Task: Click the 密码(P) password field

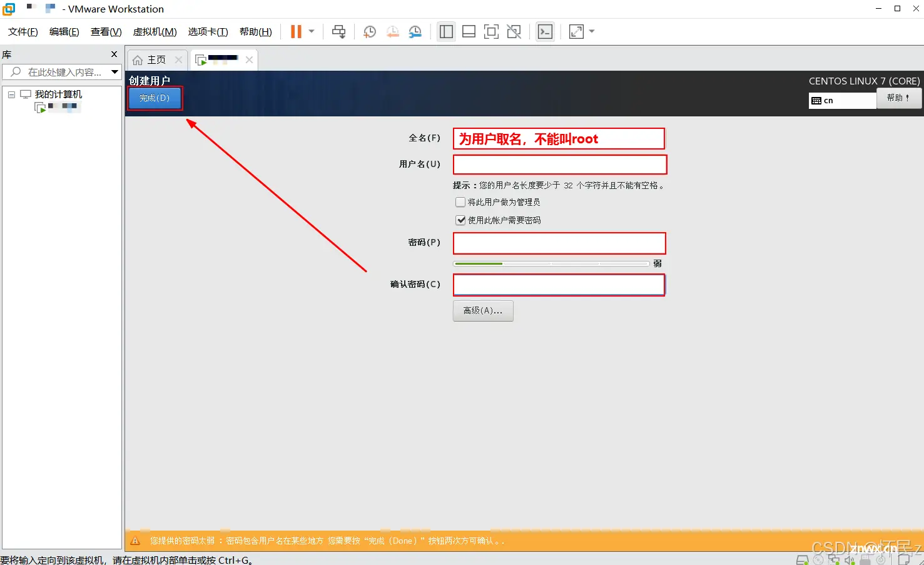Action: coord(559,243)
